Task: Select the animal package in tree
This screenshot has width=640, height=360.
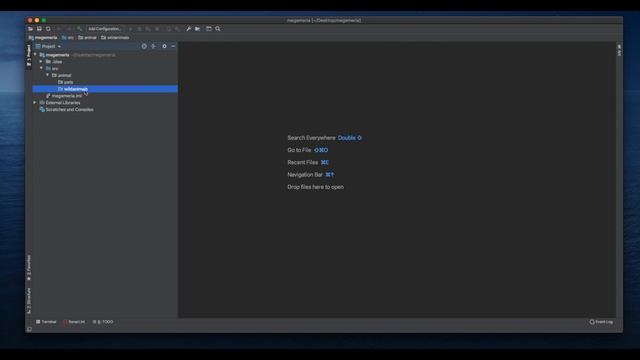Action: pos(62,75)
